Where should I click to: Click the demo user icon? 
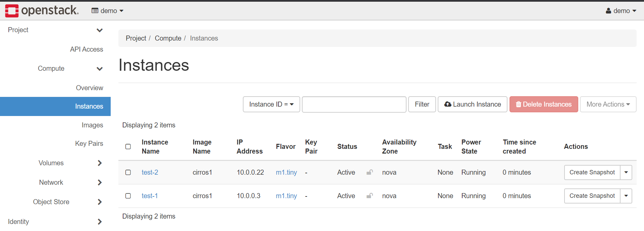608,11
